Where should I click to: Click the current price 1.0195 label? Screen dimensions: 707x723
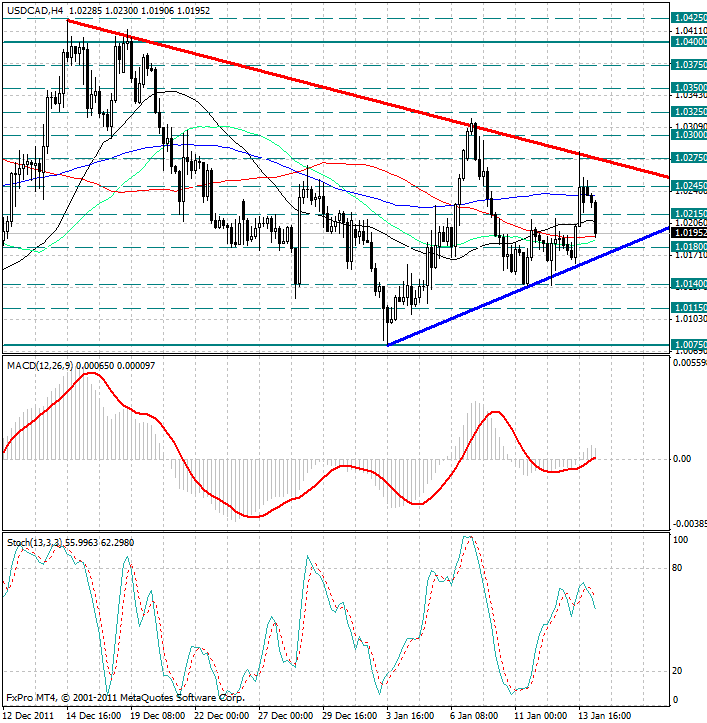click(x=689, y=233)
